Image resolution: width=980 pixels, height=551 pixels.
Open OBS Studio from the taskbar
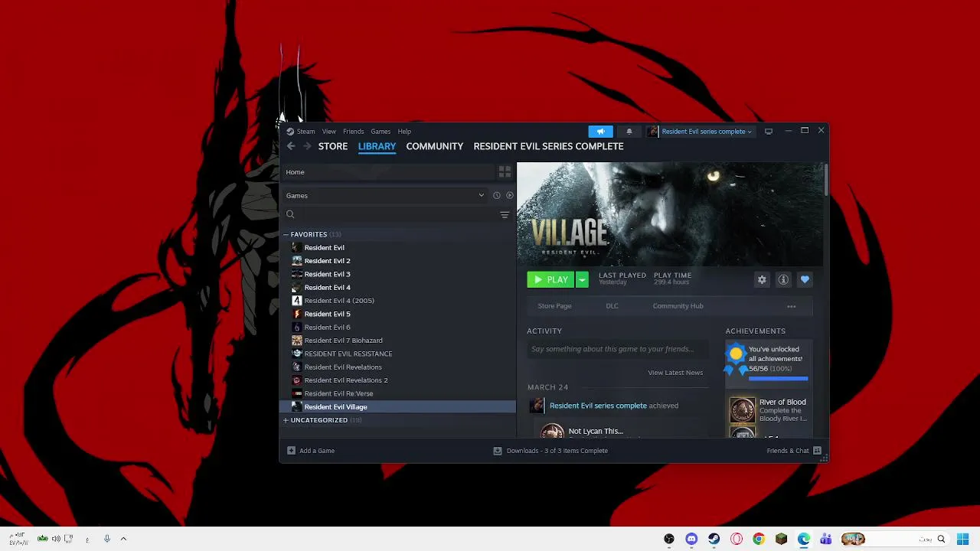click(669, 539)
